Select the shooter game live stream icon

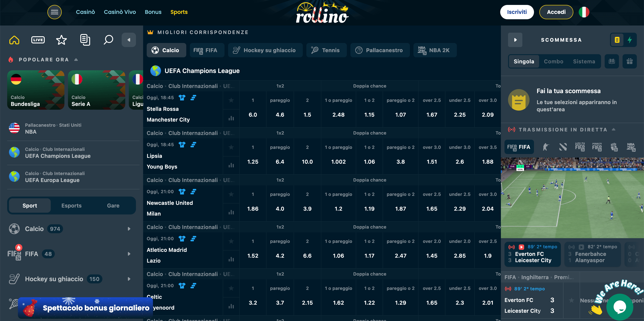(546, 147)
